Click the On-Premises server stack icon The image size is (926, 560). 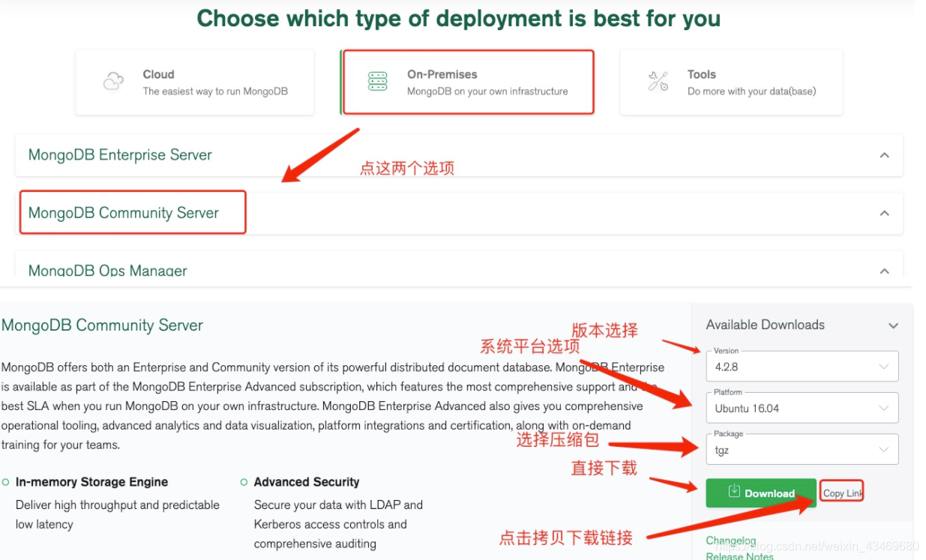tap(378, 82)
